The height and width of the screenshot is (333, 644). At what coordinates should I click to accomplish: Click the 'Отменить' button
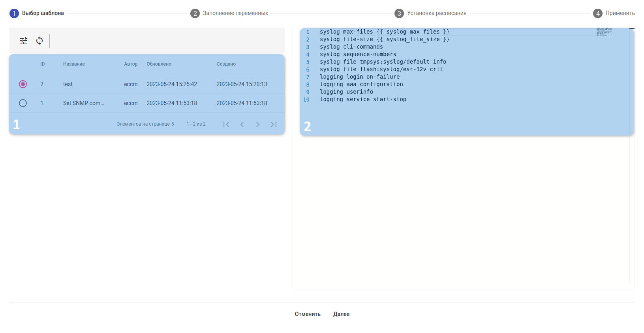(308, 314)
